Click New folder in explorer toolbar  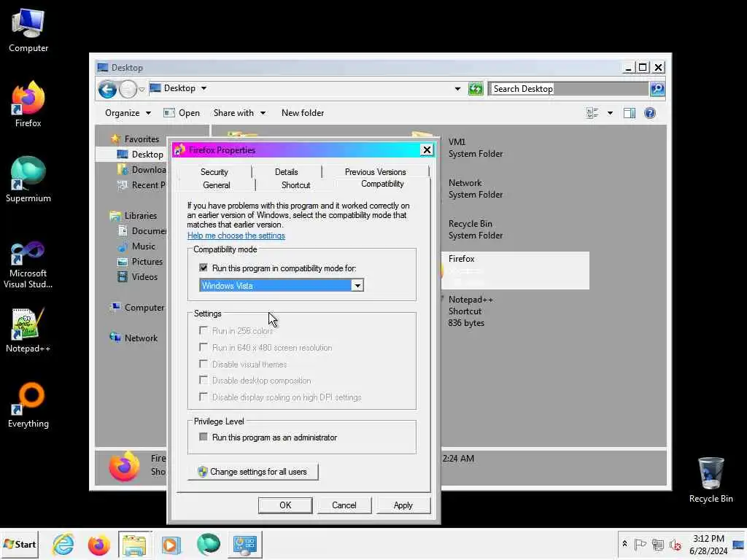pos(303,113)
